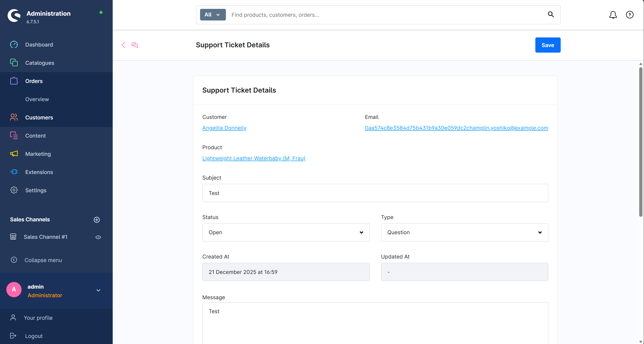This screenshot has width=644, height=344.
Task: Open Your profile link
Action: tap(38, 318)
